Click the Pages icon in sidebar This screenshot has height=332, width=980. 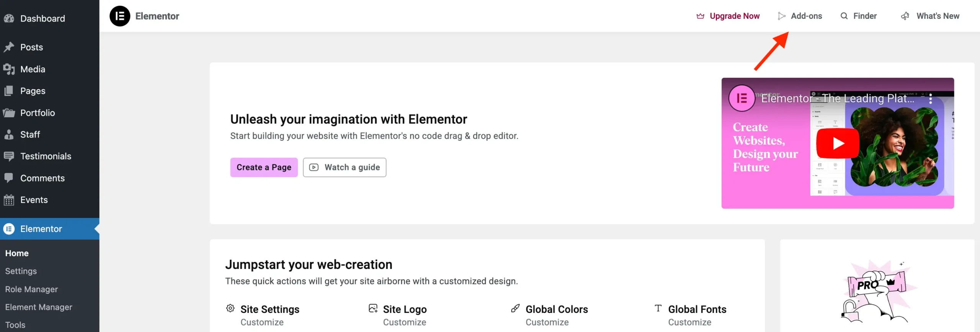point(9,91)
